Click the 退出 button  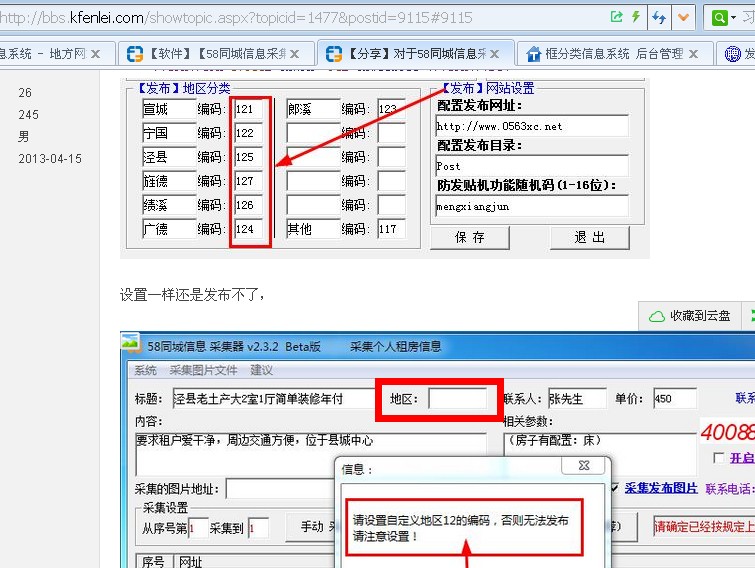pos(589,237)
